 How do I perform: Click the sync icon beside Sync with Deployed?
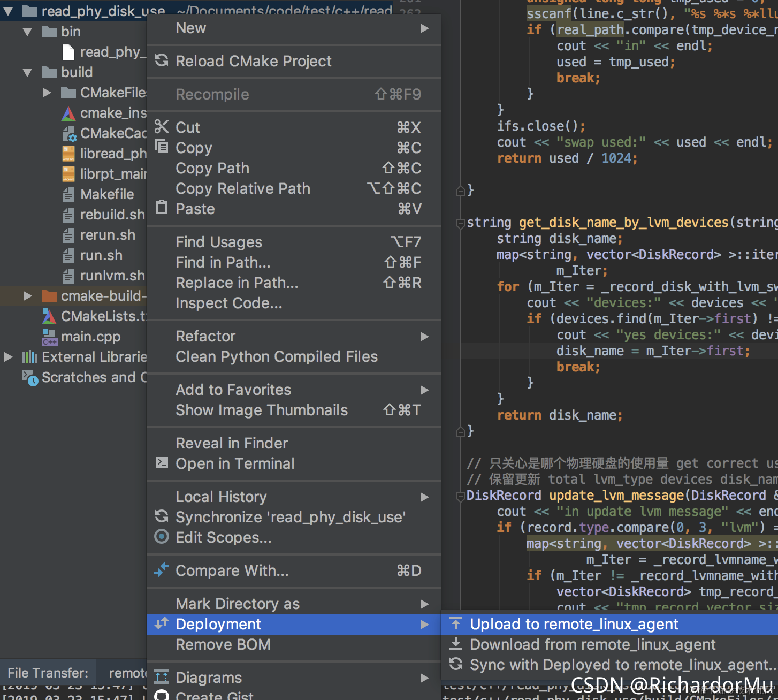[x=456, y=664]
